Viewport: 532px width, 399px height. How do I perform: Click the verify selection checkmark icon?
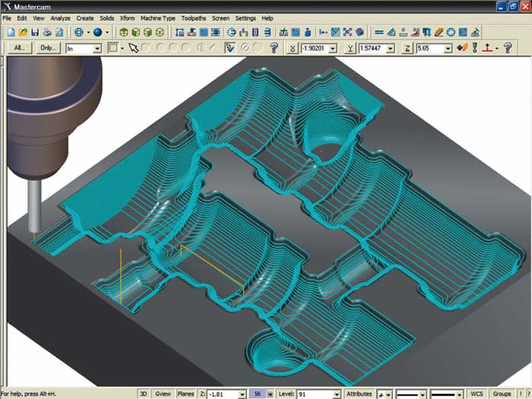pos(230,48)
